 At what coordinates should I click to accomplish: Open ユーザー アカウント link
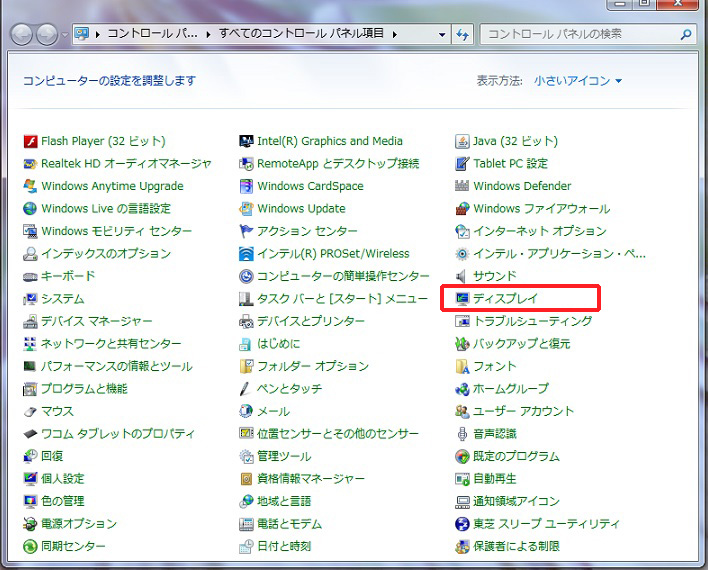tap(523, 411)
